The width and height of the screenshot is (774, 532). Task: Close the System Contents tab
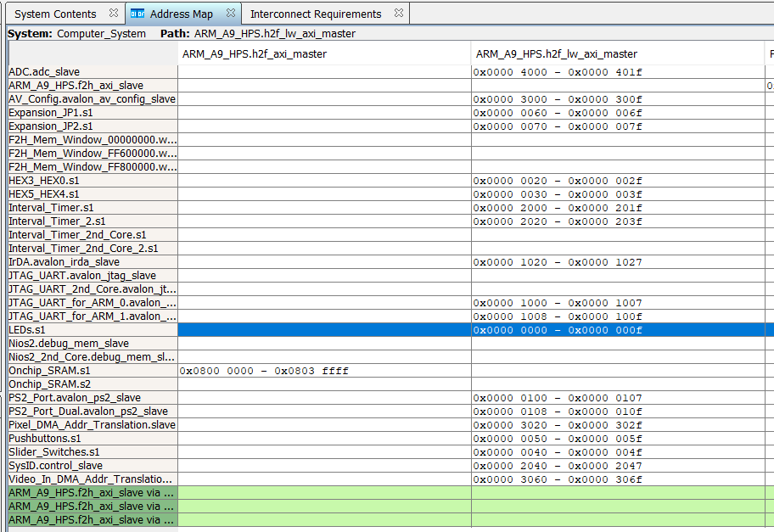coord(114,14)
